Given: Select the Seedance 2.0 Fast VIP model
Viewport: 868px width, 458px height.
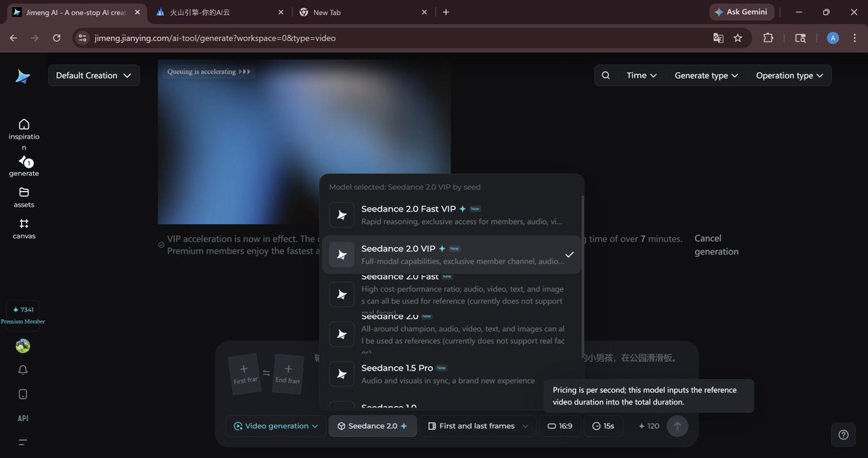Looking at the screenshot, I should click(x=451, y=214).
